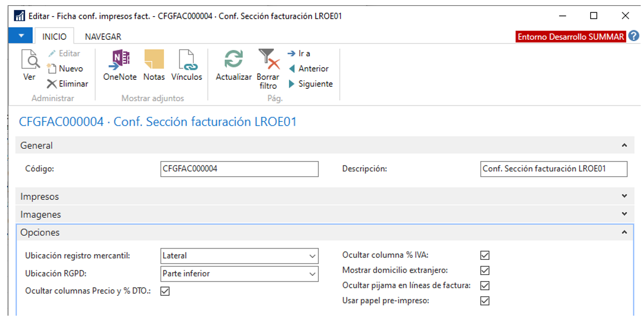Viewport: 644px width, 327px height.
Task: Disable Usar papel pre-impreso checkbox
Action: [x=485, y=301]
